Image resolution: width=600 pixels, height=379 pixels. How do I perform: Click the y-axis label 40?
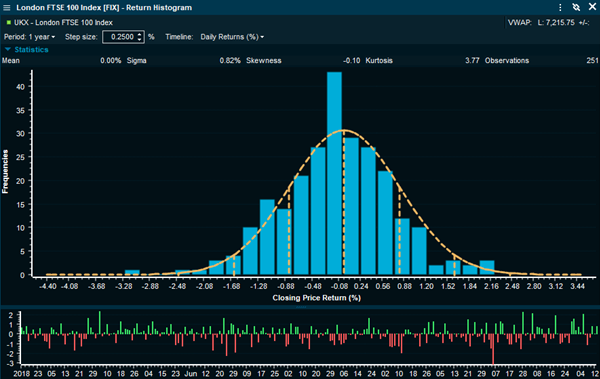pos(21,87)
